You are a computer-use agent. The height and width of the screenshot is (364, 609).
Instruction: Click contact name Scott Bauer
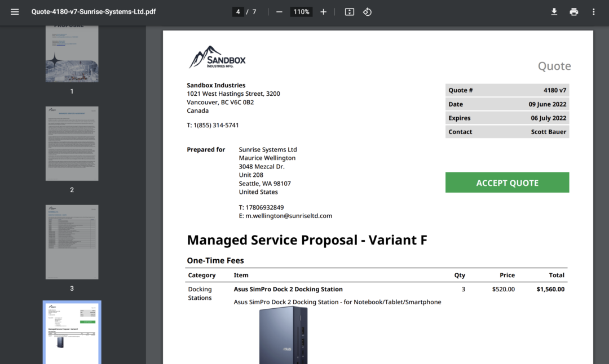[x=549, y=132]
